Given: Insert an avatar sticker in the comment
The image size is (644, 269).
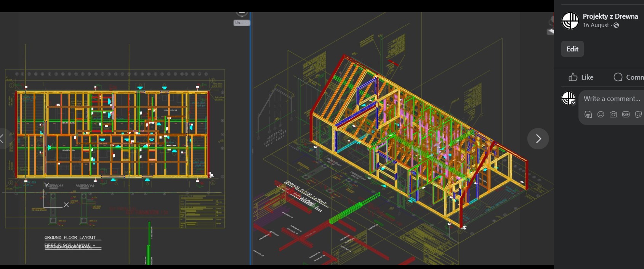Looking at the screenshot, I should [x=588, y=114].
